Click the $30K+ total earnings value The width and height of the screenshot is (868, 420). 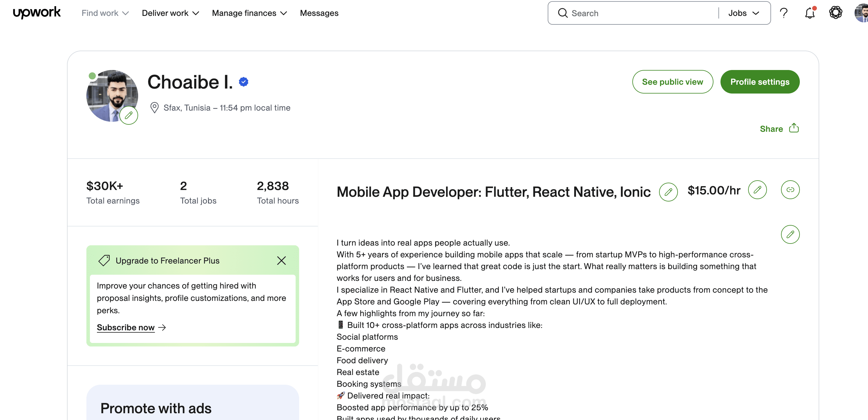click(104, 186)
